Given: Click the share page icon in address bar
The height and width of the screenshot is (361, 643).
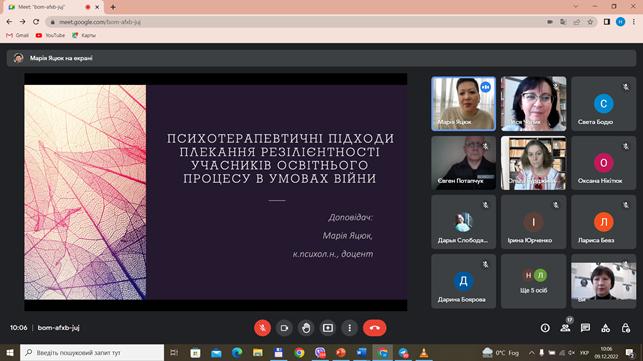Looking at the screenshot, I should [x=577, y=22].
